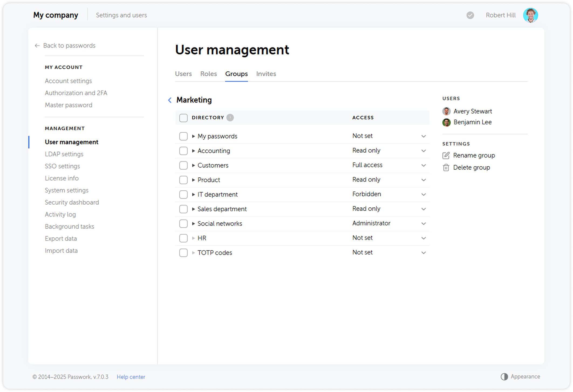The image size is (573, 392).
Task: Check the Accounting checkbox
Action: (x=183, y=151)
